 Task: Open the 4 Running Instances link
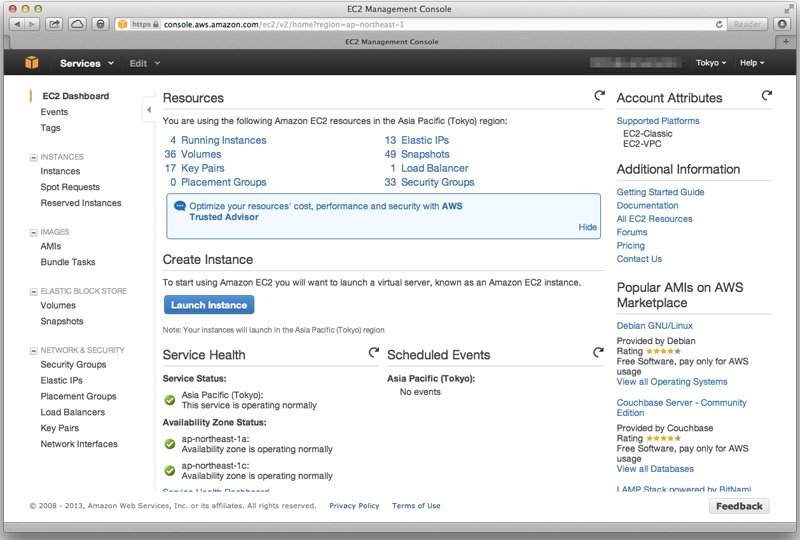click(218, 140)
